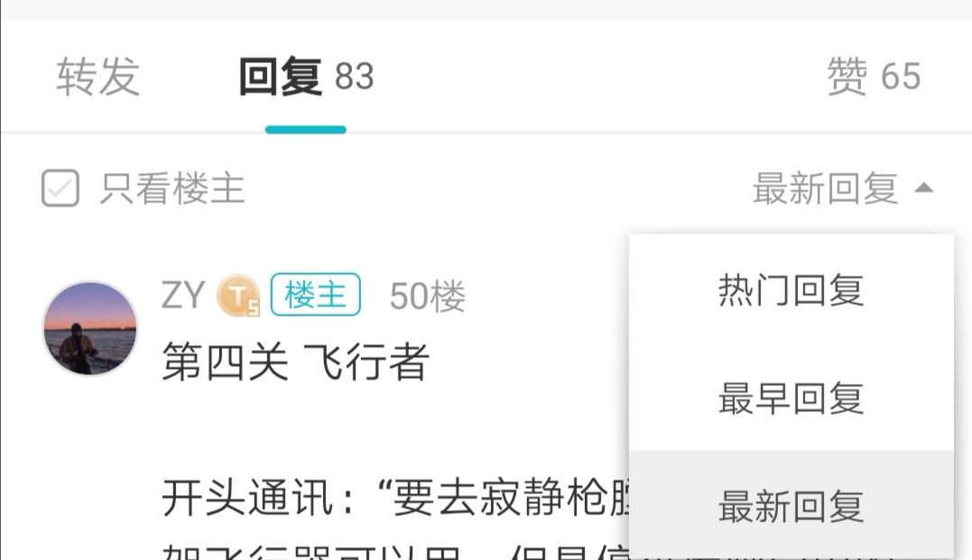The width and height of the screenshot is (972, 560).
Task: Tap the 50楼 floor label
Action: [427, 296]
